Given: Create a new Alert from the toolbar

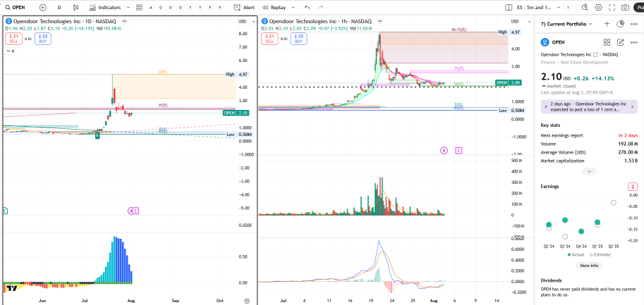Looking at the screenshot, I should tap(244, 7).
